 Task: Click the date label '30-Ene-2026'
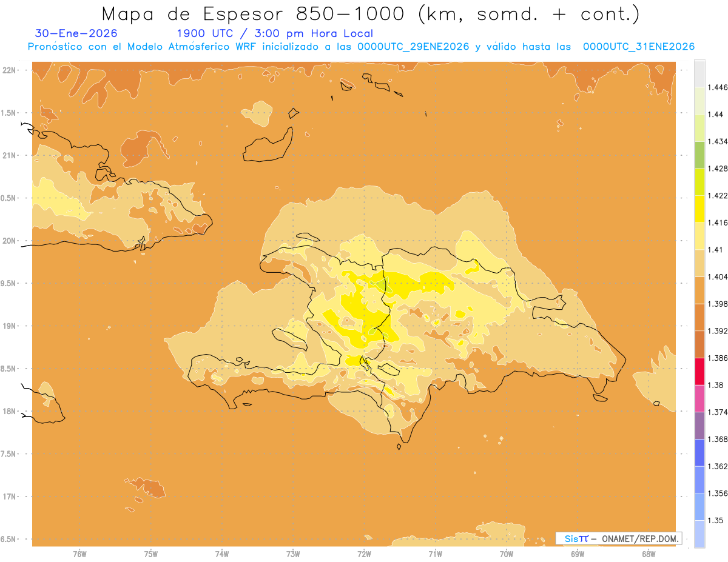pos(76,33)
